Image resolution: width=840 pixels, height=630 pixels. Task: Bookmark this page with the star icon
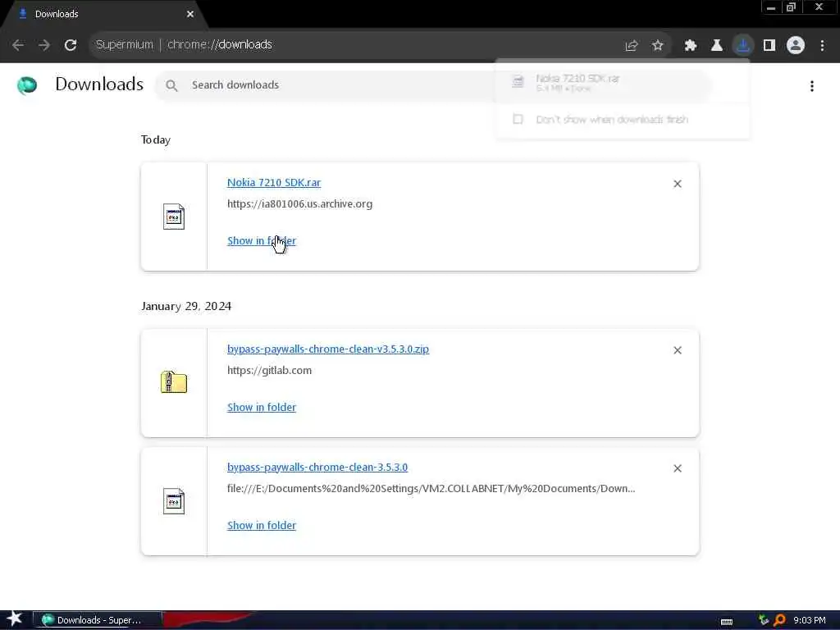[x=658, y=46]
